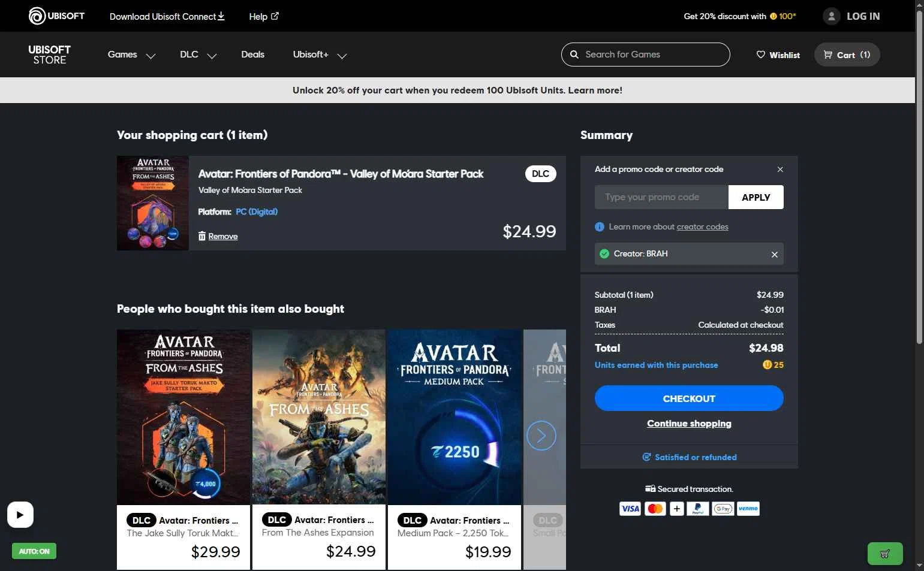Image resolution: width=924 pixels, height=571 pixels.
Task: Click the user avatar icon beside LOG IN
Action: 831,16
